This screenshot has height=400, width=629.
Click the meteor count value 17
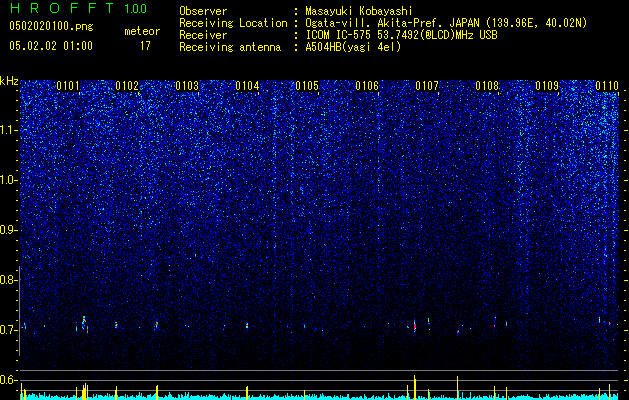point(145,46)
